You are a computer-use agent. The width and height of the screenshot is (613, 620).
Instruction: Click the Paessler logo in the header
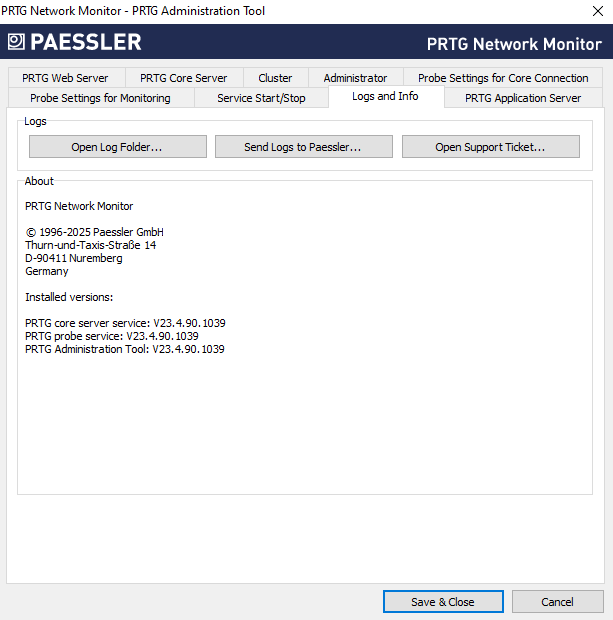(x=75, y=42)
